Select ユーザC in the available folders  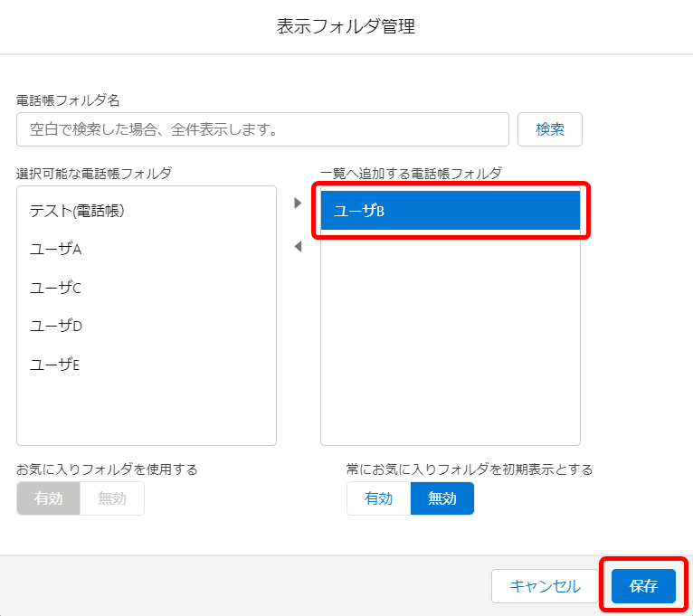(147, 288)
